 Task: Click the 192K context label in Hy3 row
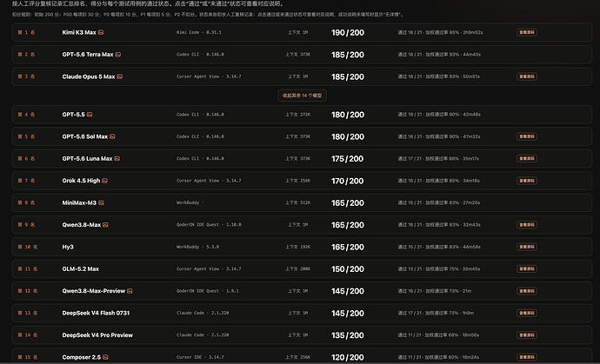point(297,247)
